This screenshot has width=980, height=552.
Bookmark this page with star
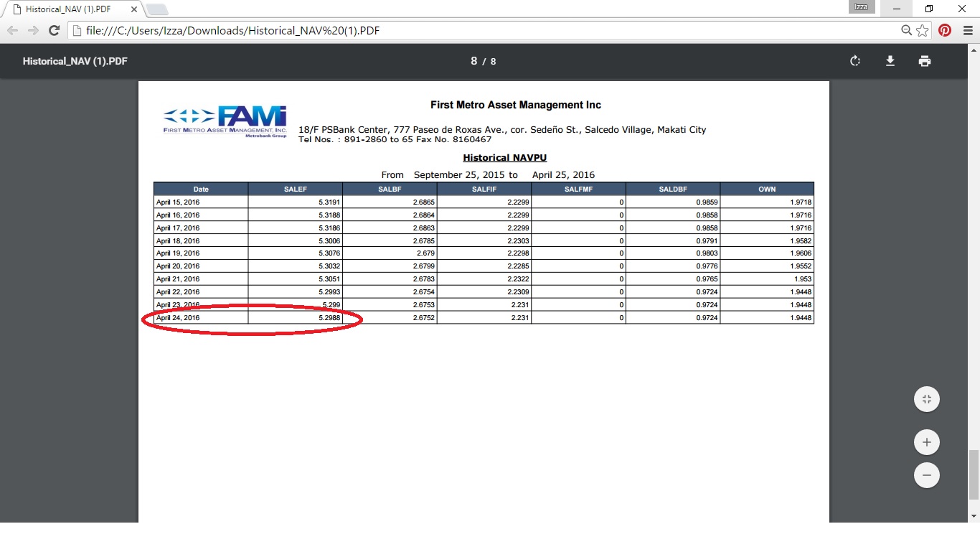923,30
